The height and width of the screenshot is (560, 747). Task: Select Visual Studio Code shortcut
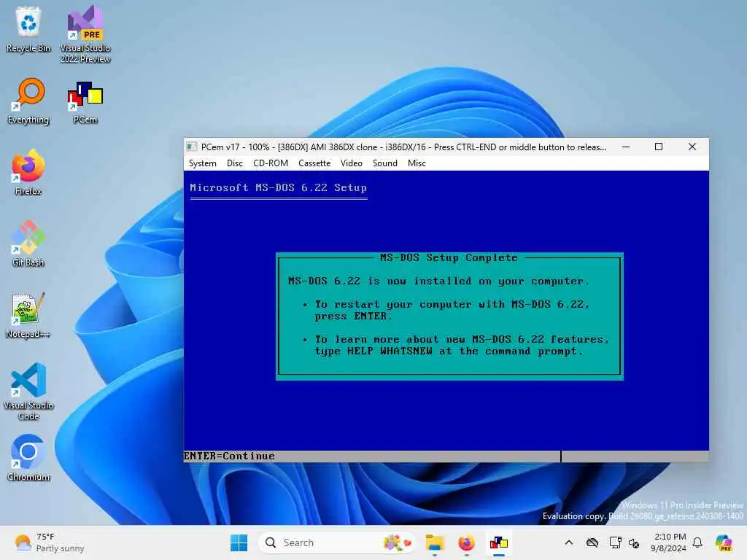28,392
